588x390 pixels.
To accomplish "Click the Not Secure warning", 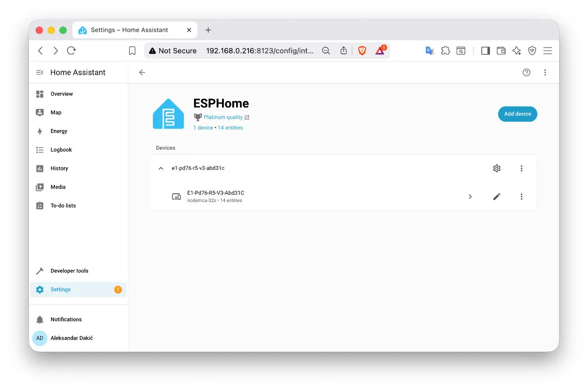I will [172, 51].
